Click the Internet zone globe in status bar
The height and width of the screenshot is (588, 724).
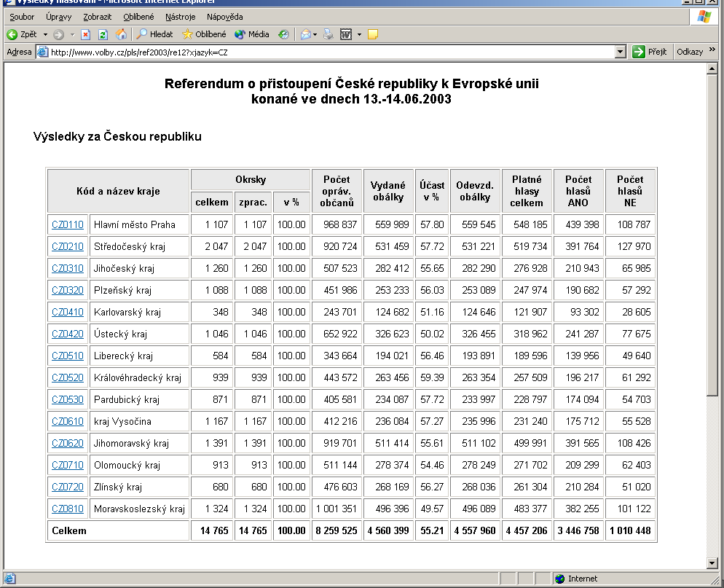[559, 579]
